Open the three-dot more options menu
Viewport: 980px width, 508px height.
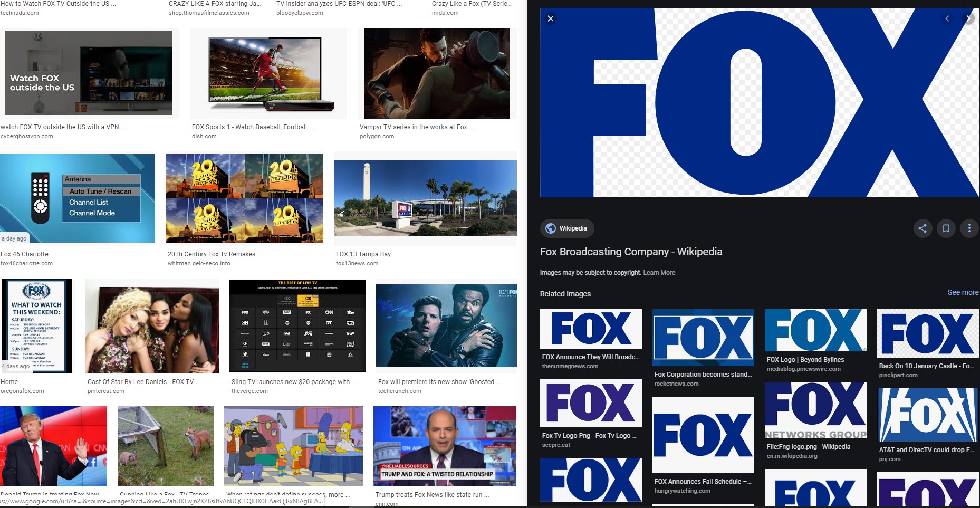(x=969, y=228)
